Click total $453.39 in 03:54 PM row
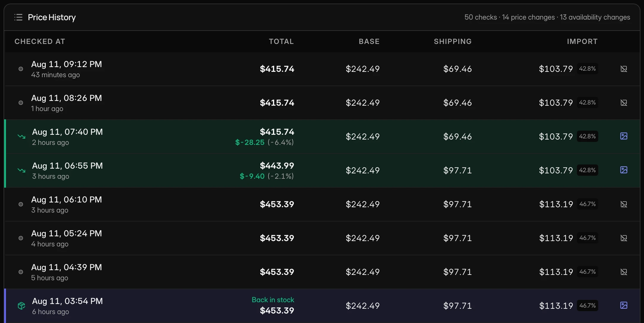644x323 pixels. pos(277,311)
